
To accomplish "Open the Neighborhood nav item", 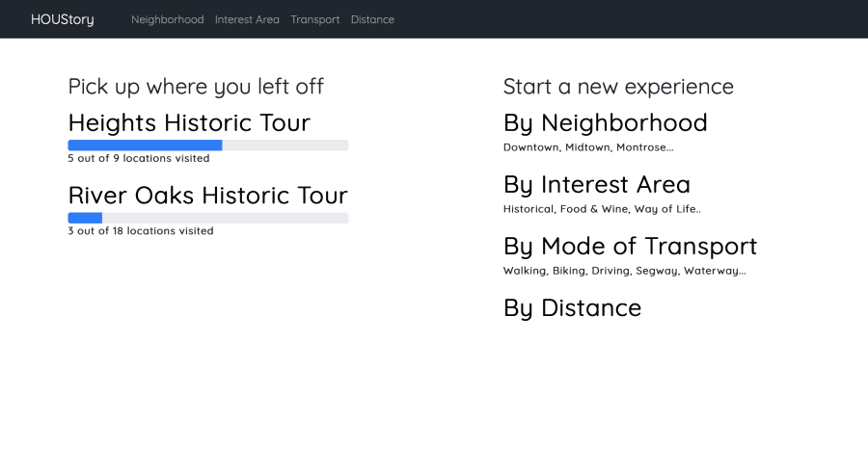I will coord(167,19).
